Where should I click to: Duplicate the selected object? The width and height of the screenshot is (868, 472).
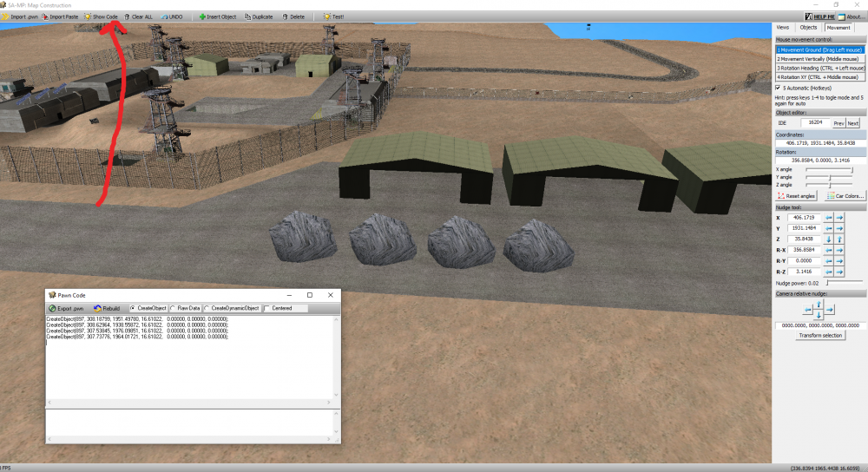click(x=259, y=16)
